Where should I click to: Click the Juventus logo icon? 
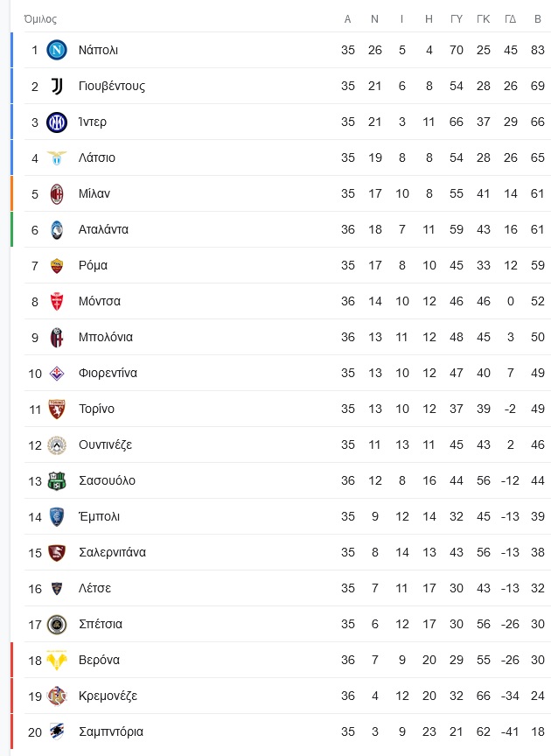click(56, 86)
